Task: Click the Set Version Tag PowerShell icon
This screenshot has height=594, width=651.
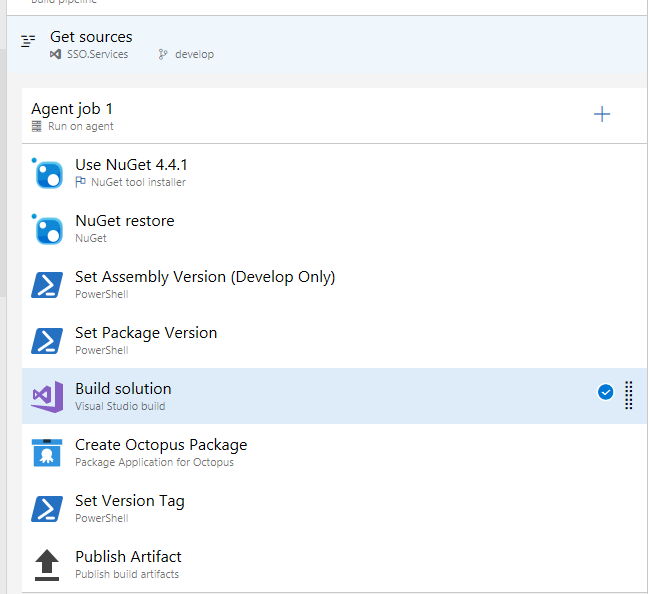Action: [x=48, y=509]
